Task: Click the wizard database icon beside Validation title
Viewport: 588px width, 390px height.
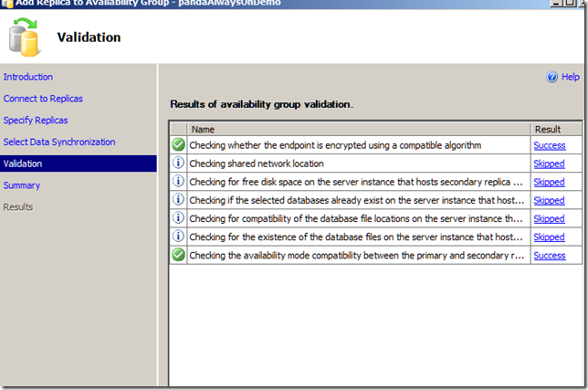Action: 24,37
